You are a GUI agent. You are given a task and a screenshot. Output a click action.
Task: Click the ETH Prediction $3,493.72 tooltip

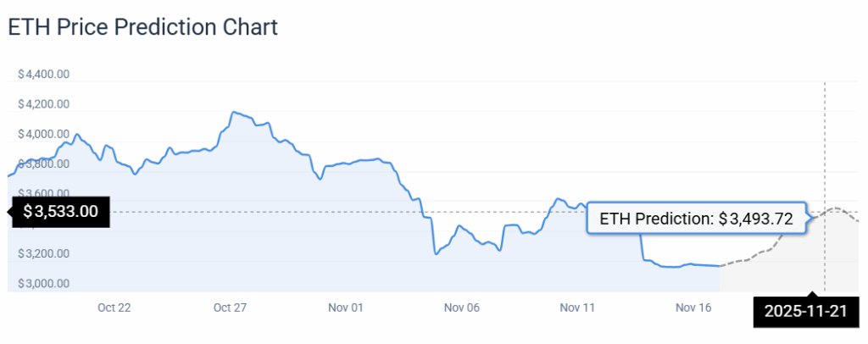tap(696, 219)
